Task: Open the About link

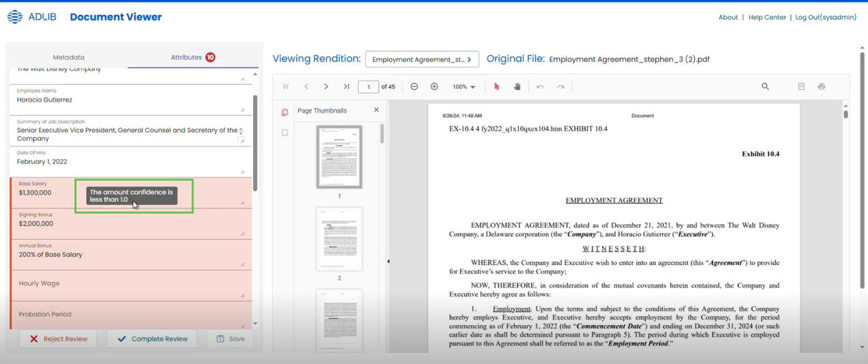Action: [728, 17]
